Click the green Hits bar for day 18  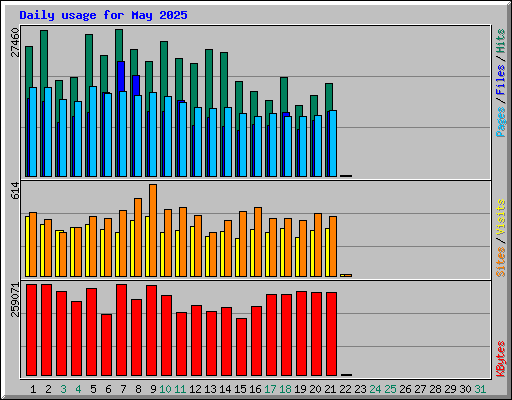click(x=284, y=95)
